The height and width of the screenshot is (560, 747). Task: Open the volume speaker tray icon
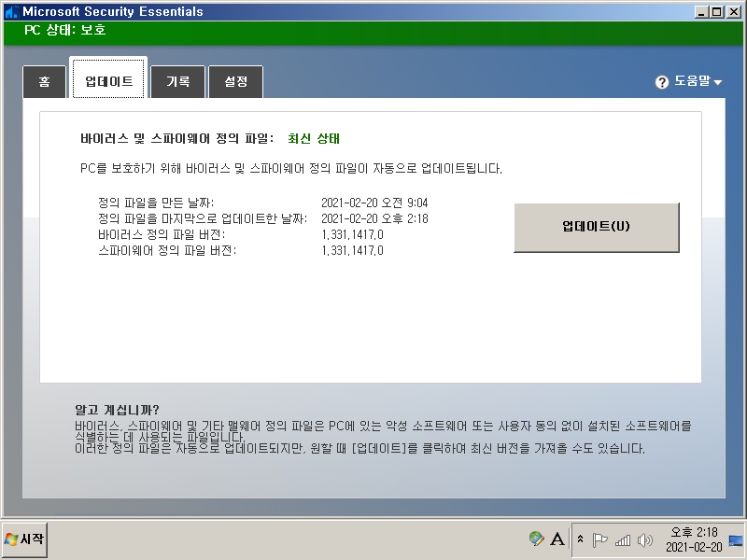coord(644,540)
